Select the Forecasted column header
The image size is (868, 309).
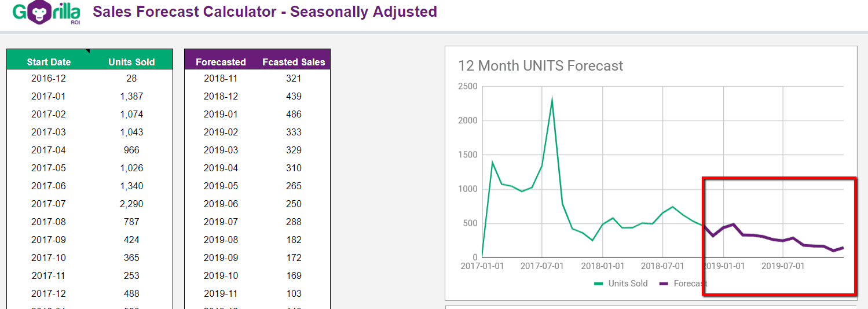(221, 62)
